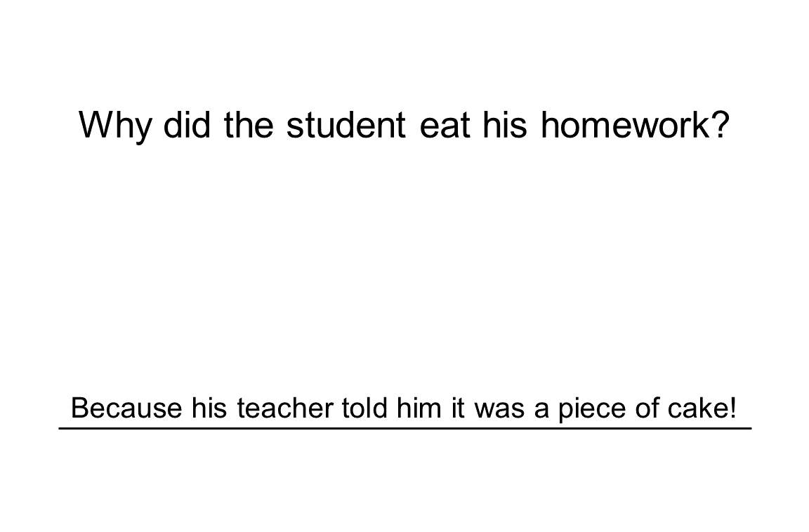The width and height of the screenshot is (809, 532).
Task: Click the word "a" before "piece"
Action: click(x=541, y=408)
